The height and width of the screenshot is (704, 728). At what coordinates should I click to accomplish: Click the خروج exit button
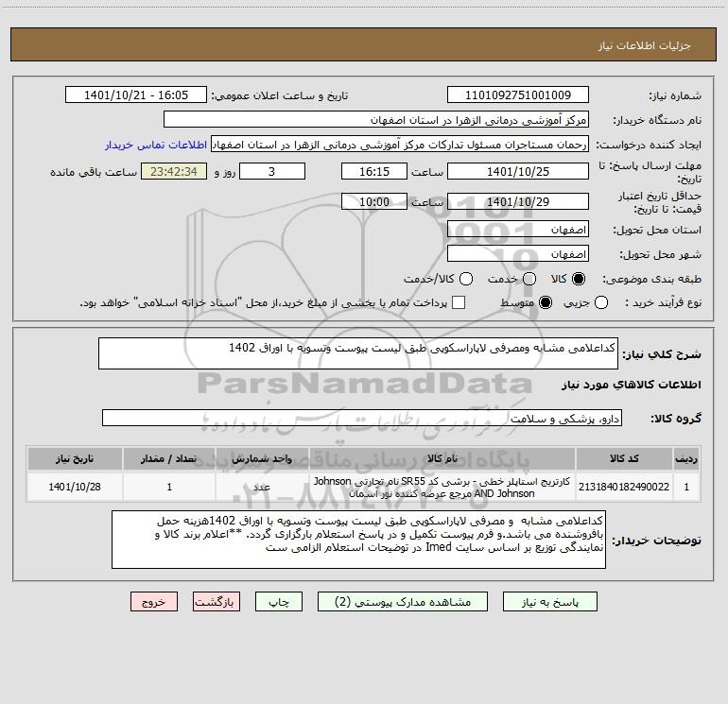pos(154,602)
